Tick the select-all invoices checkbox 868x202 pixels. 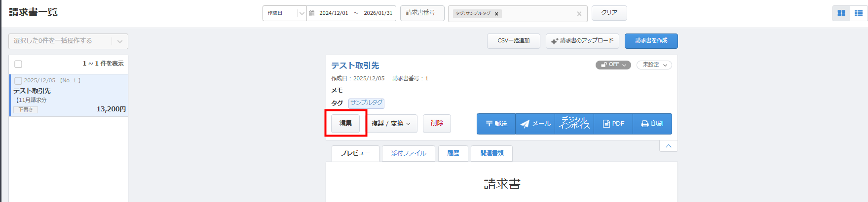18,64
